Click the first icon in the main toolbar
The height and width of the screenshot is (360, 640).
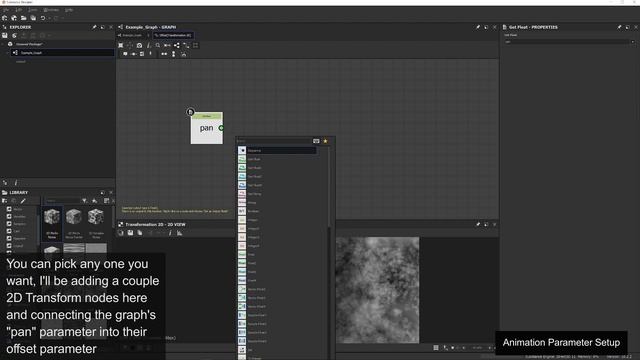(5, 18)
